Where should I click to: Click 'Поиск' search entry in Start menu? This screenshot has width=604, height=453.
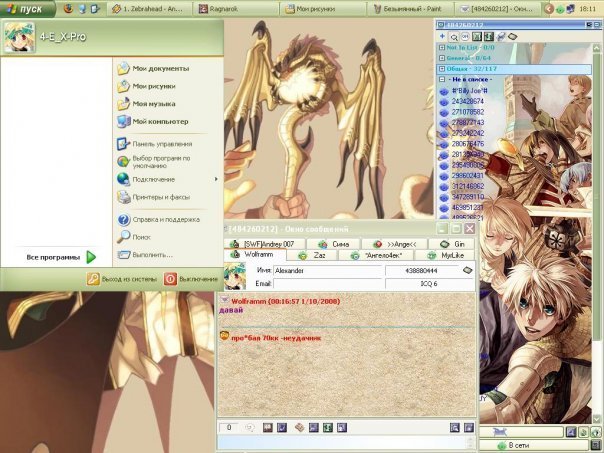[x=140, y=237]
